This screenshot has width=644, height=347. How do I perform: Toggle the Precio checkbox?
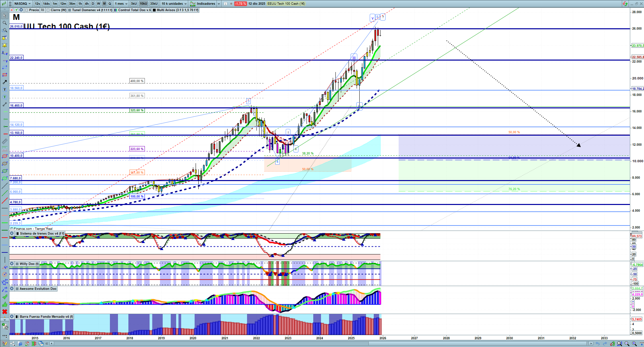(x=27, y=10)
